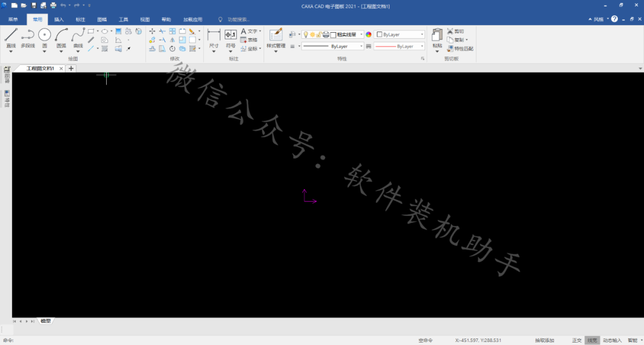Select the 多段线 polyline tool
Image resolution: width=644 pixels, height=345 pixels.
click(27, 38)
